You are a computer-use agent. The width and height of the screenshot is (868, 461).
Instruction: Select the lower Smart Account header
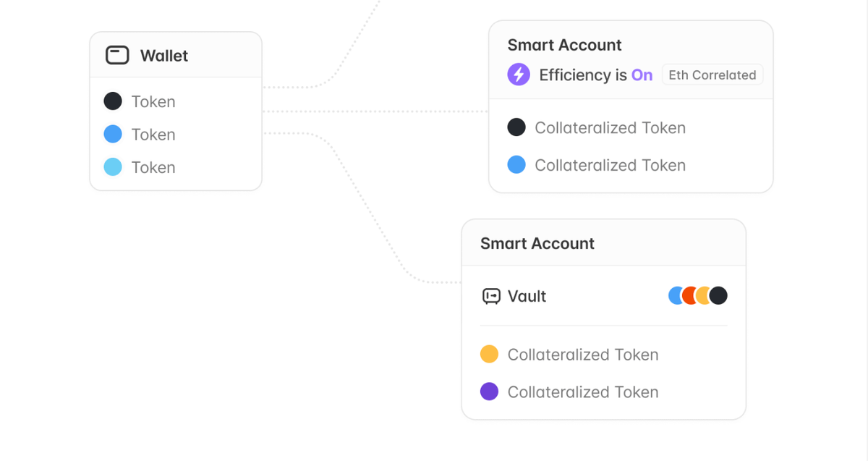[x=537, y=243]
